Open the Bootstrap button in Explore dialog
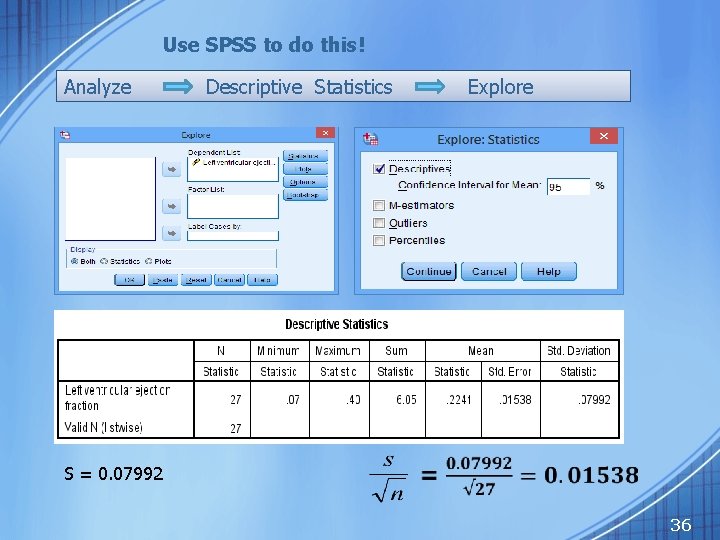This screenshot has height=540, width=720. click(x=305, y=195)
